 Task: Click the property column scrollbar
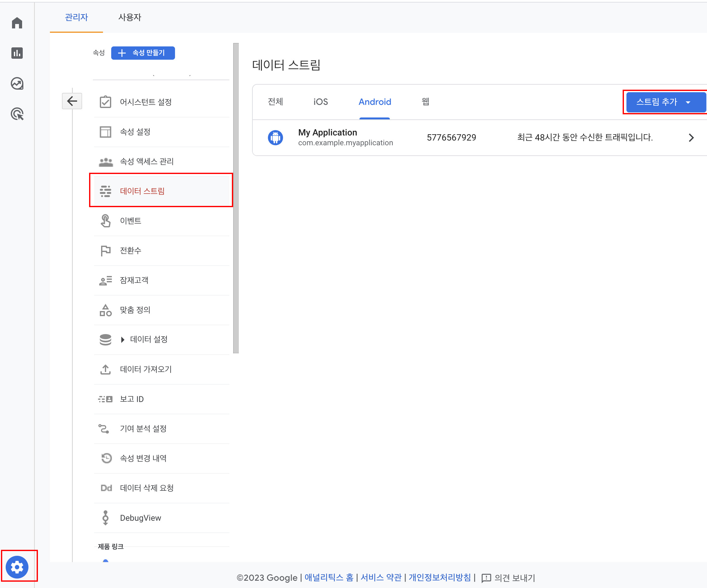(x=236, y=198)
